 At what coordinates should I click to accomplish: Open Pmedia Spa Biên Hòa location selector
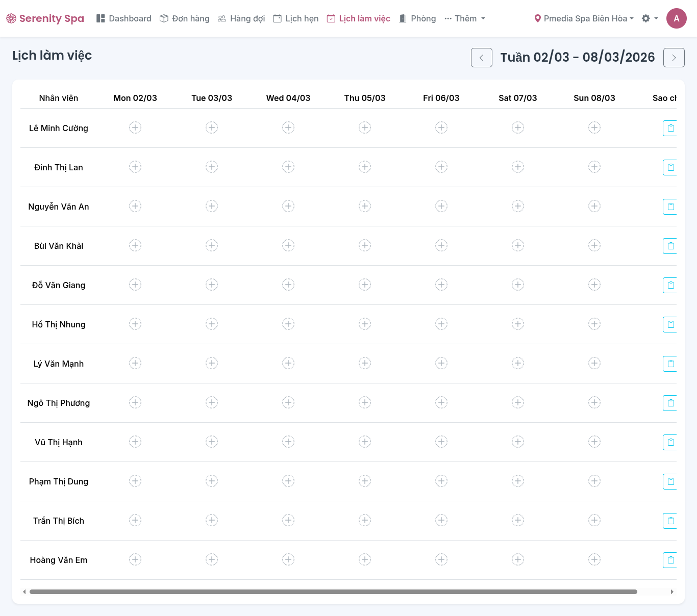coord(584,18)
